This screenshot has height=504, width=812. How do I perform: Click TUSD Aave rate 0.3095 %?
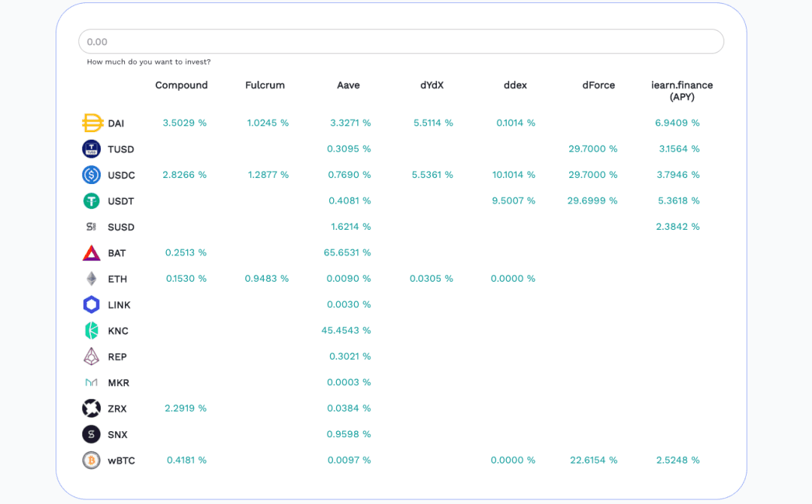[x=349, y=149]
